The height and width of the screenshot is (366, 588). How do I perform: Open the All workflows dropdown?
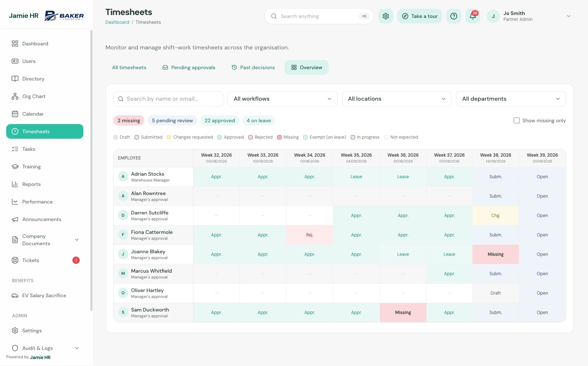282,99
